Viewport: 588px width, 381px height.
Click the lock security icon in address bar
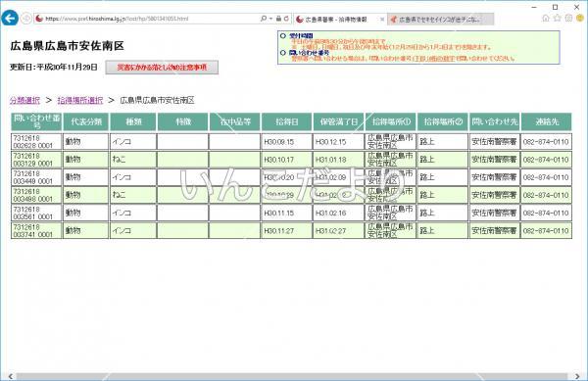[x=278, y=19]
